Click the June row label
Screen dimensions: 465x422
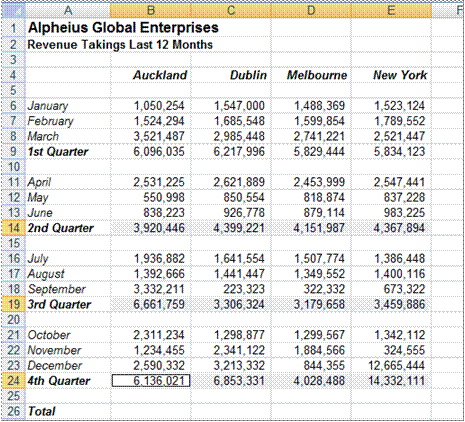[68, 213]
